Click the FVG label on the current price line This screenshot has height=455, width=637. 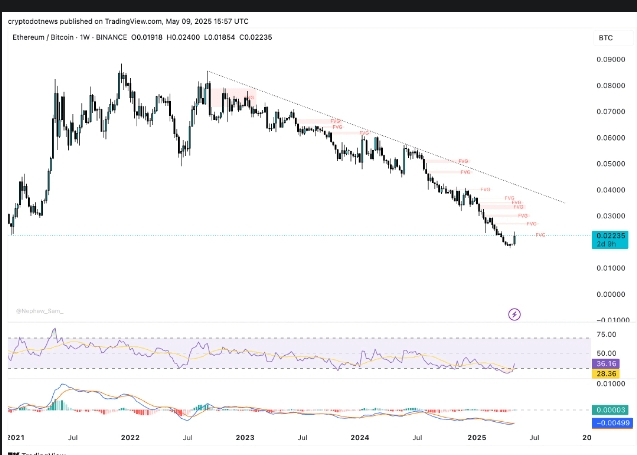[540, 235]
